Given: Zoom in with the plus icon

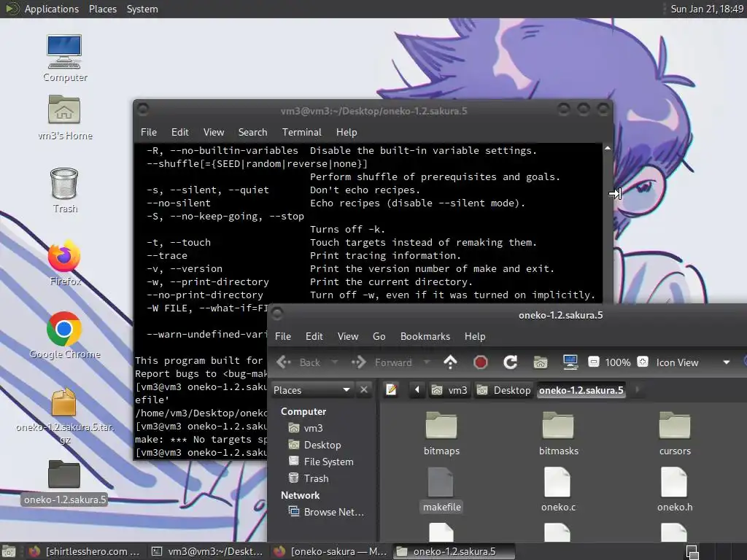Looking at the screenshot, I should 642,362.
